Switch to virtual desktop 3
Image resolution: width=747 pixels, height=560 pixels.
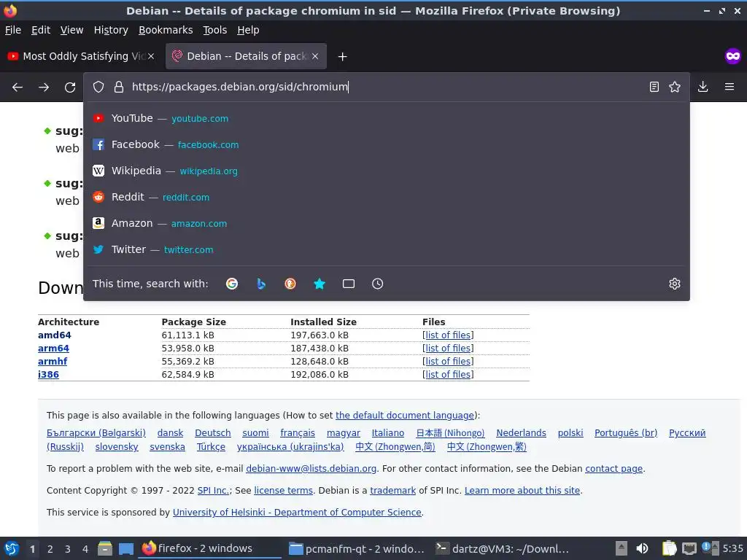pyautogui.click(x=68, y=549)
